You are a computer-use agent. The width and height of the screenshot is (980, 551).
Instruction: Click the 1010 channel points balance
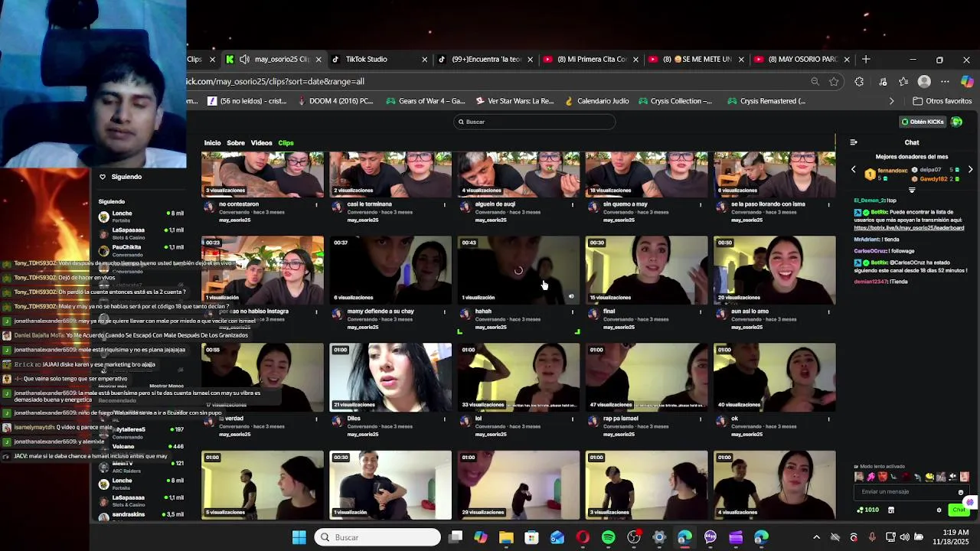(x=868, y=510)
